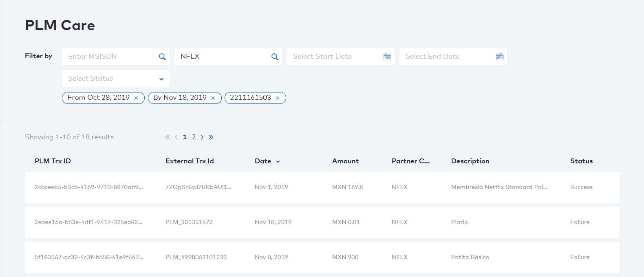The image size is (644, 277).
Task: Click Failure status in Patito Básico row
Action: click(x=580, y=257)
